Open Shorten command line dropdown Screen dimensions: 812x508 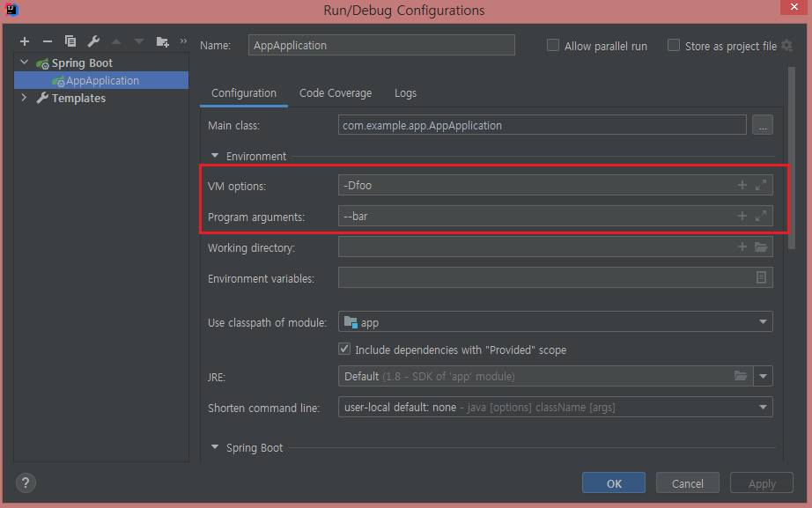tap(763, 408)
